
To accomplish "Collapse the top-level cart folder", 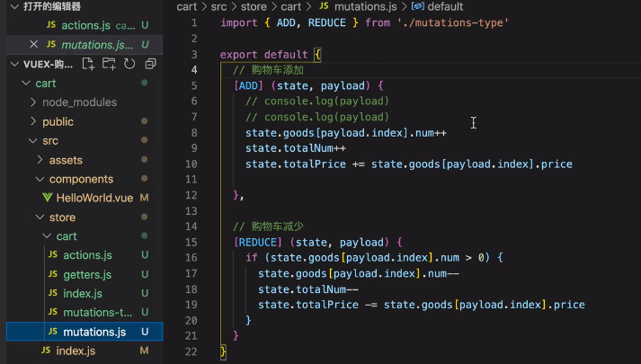I will tap(26, 83).
